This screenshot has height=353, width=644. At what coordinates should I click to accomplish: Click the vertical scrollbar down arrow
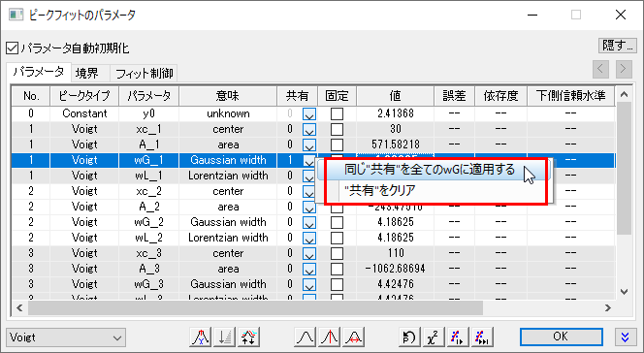click(624, 292)
